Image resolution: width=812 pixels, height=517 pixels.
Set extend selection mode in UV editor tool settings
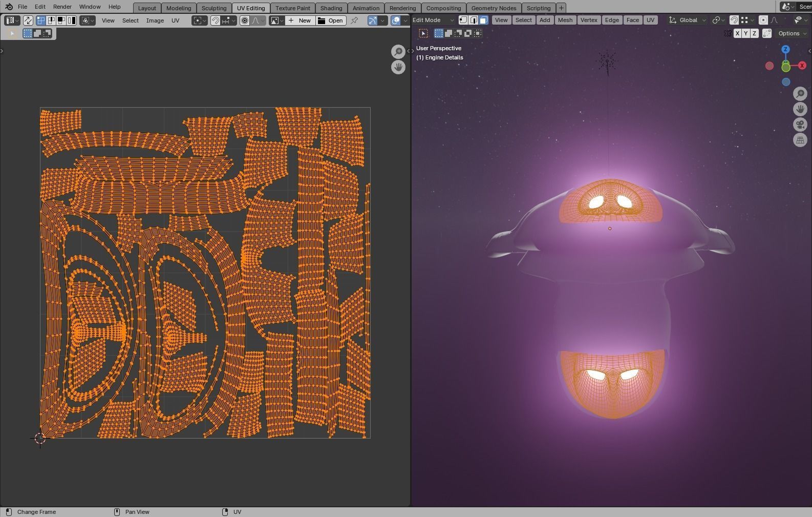tap(37, 33)
